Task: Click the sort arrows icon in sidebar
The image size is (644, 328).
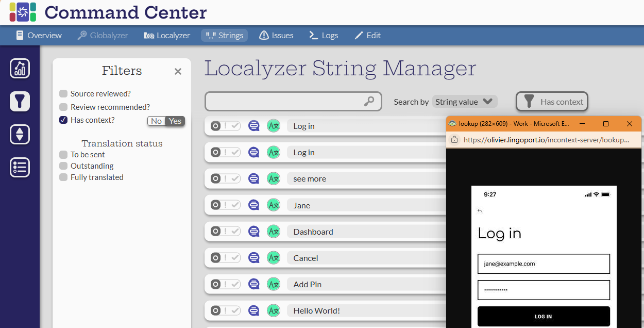Action: click(20, 135)
